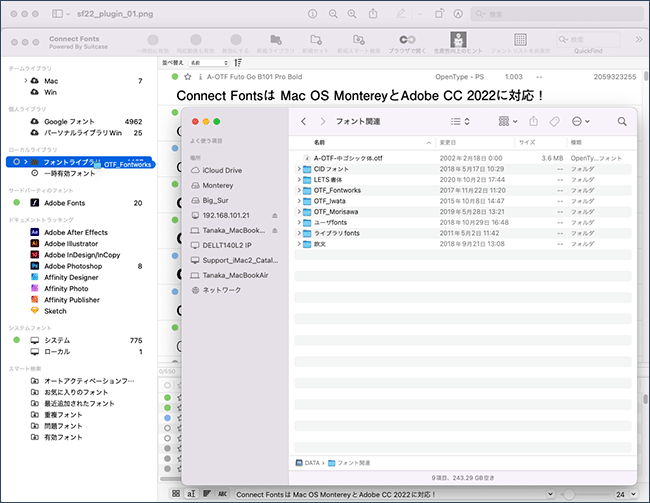Expand the OTF_Morisawa folder

click(x=298, y=211)
